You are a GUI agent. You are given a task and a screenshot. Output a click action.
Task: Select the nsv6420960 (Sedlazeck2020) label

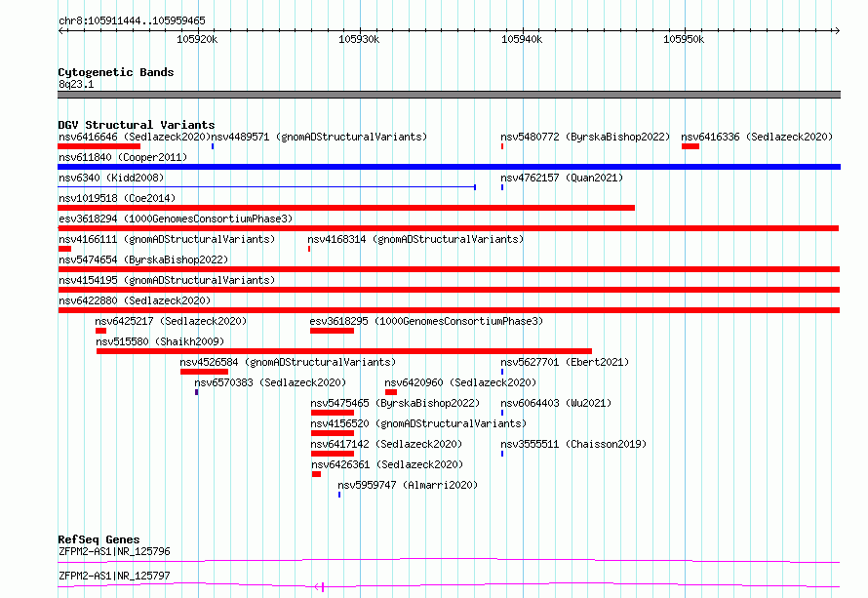(x=460, y=382)
